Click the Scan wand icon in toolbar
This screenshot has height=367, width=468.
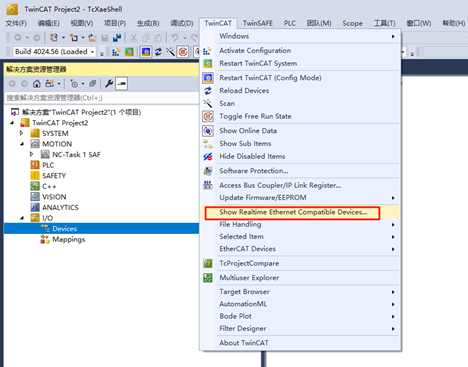170,52
